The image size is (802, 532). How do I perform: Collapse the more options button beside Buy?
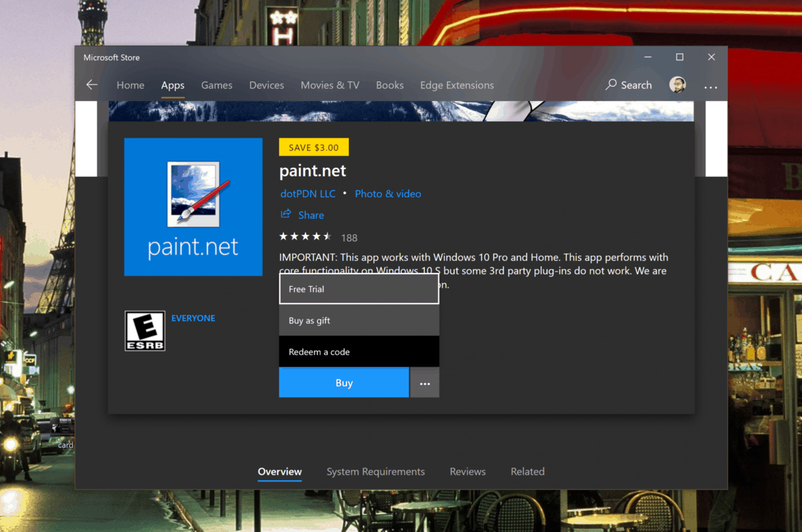click(x=424, y=383)
